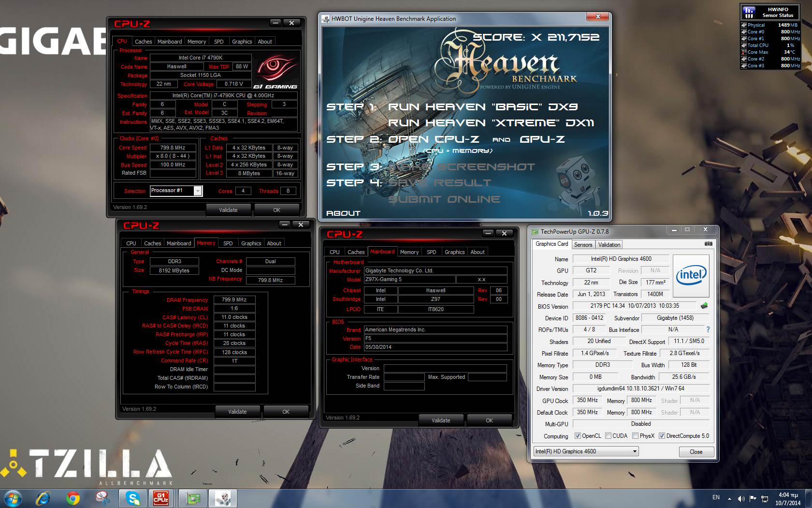
Task: Click the Intel logo in GPU-Z
Action: tap(691, 276)
